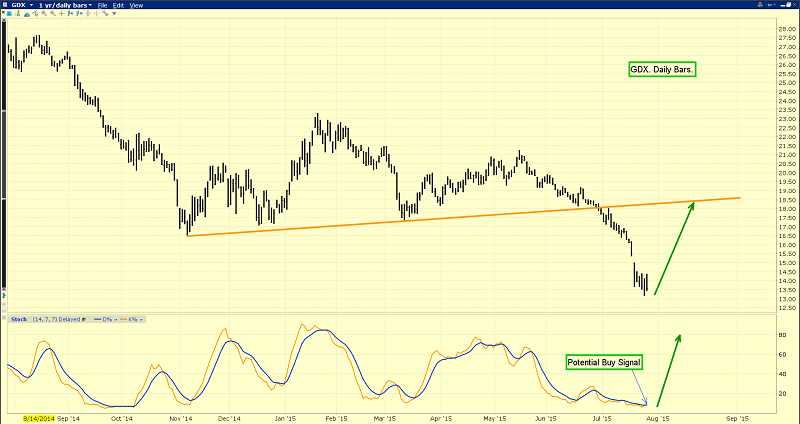The height and width of the screenshot is (424, 800).
Task: Open the GDX symbol dropdown
Action: (x=18, y=5)
